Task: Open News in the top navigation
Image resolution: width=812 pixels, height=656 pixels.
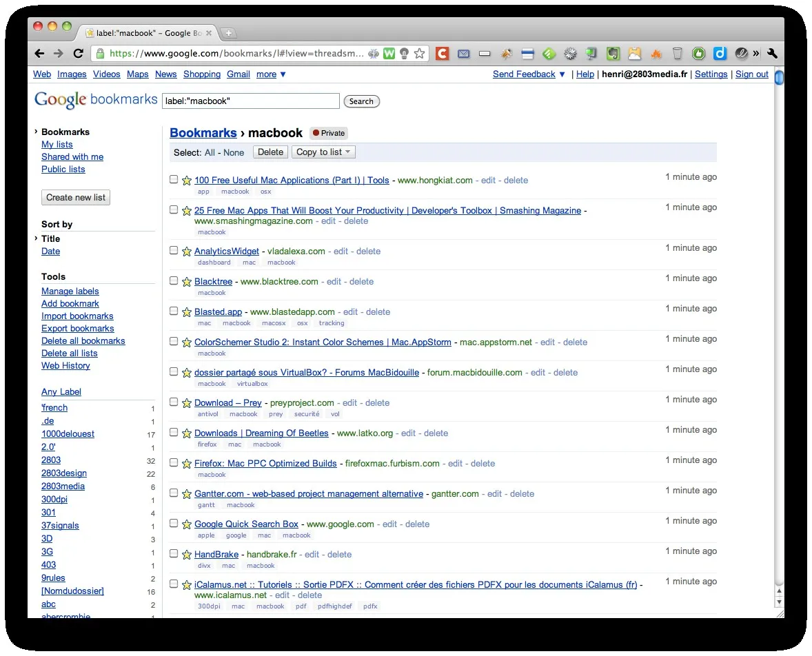Action: tap(165, 74)
